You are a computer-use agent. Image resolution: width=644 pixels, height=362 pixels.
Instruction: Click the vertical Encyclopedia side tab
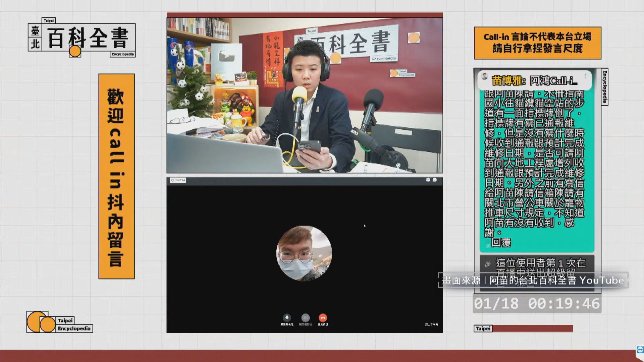[x=605, y=87]
